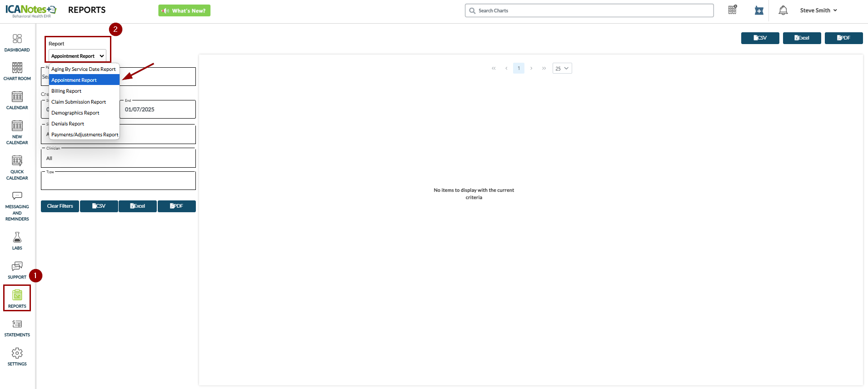868x389 pixels.
Task: Click the Clear Filters button
Action: [x=60, y=206]
